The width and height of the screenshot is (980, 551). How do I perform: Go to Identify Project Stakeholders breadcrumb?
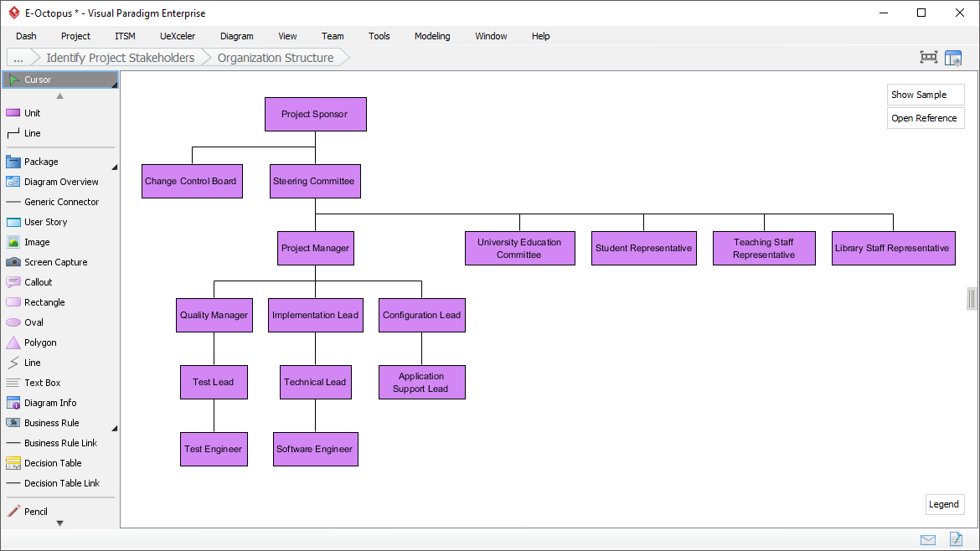pos(120,58)
